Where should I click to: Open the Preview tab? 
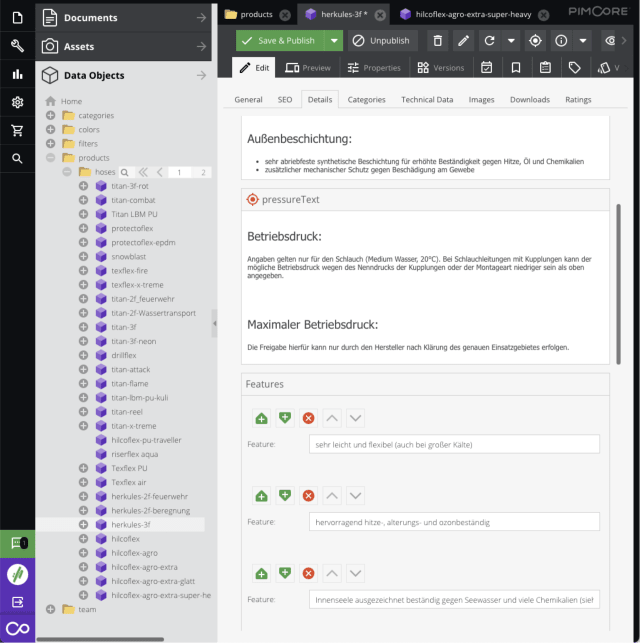coord(307,68)
